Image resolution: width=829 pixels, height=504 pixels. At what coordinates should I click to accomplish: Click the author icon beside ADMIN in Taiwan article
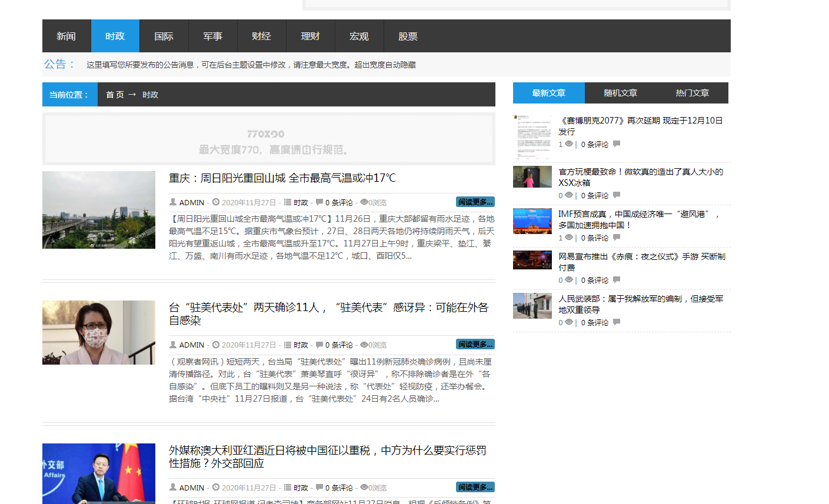(173, 345)
